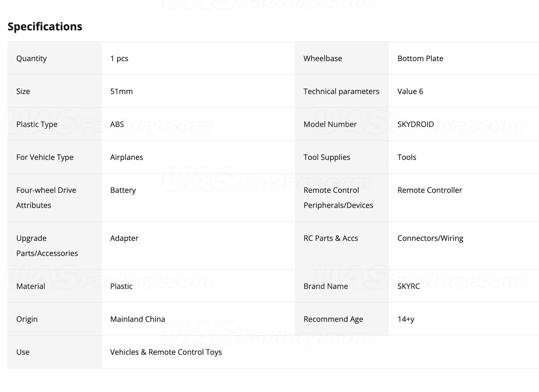Select the 'Plastic' material value
539x392 pixels.
pos(121,286)
